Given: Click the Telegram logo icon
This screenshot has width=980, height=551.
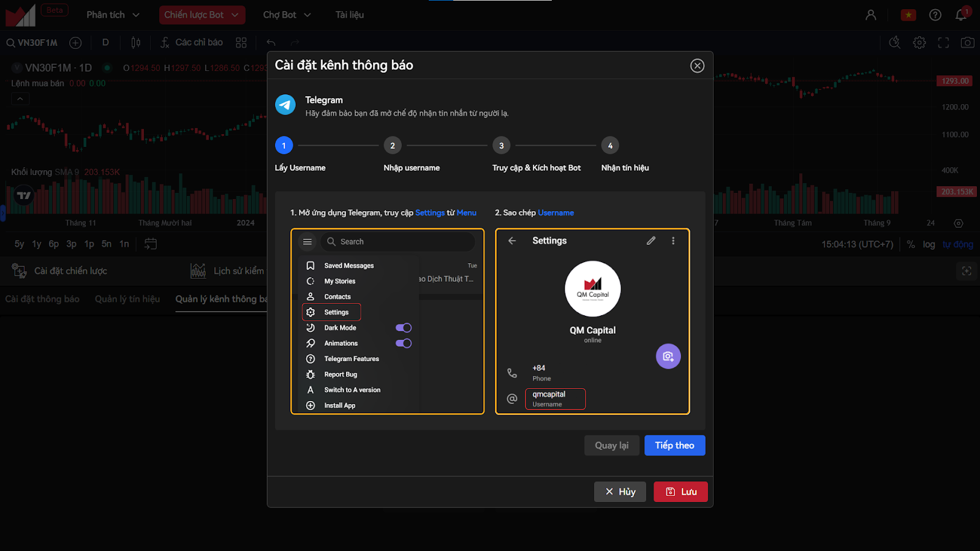Looking at the screenshot, I should pyautogui.click(x=285, y=105).
